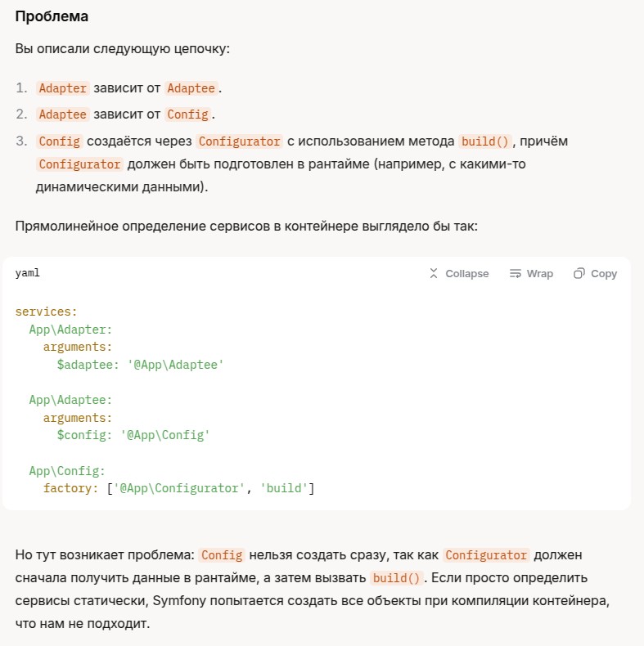Click the build() code chip in item 3

(x=485, y=141)
